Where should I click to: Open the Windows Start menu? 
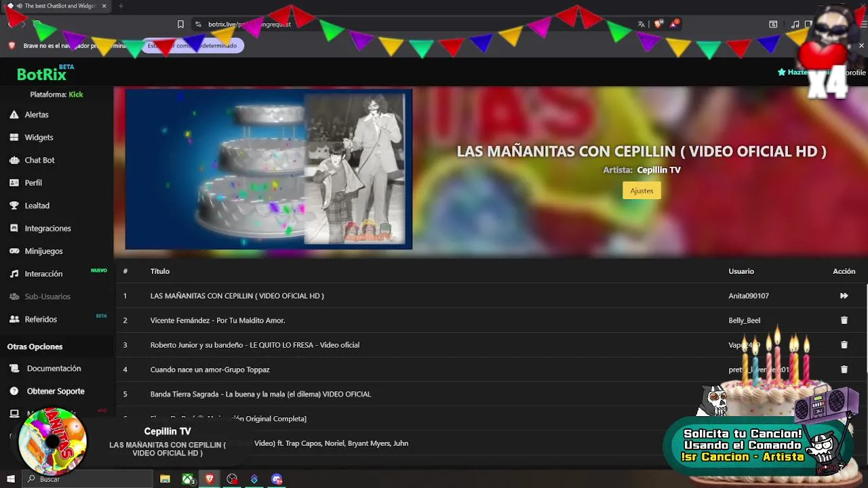(10, 479)
